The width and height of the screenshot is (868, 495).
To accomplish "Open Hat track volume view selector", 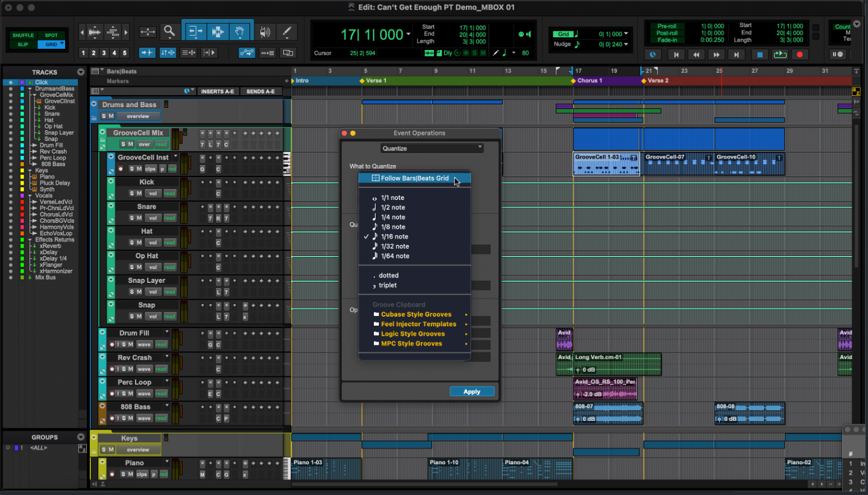I will click(153, 243).
